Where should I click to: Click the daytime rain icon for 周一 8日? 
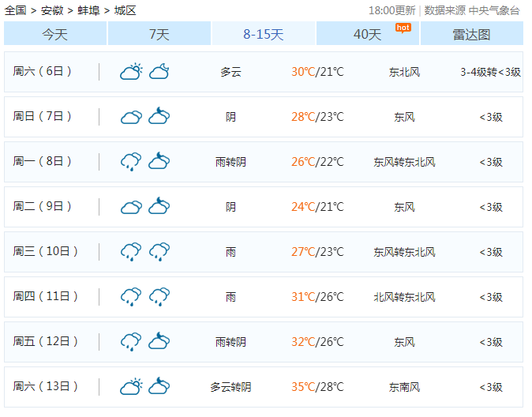131,162
